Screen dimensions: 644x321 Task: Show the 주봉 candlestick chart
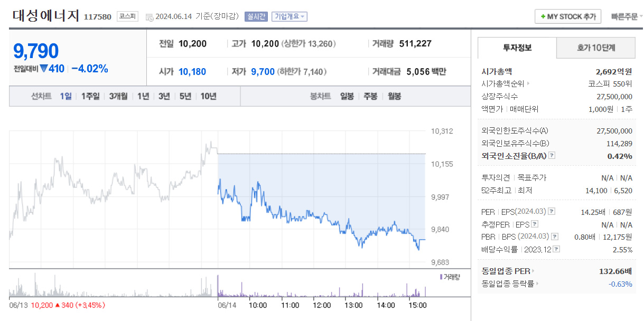pos(371,96)
